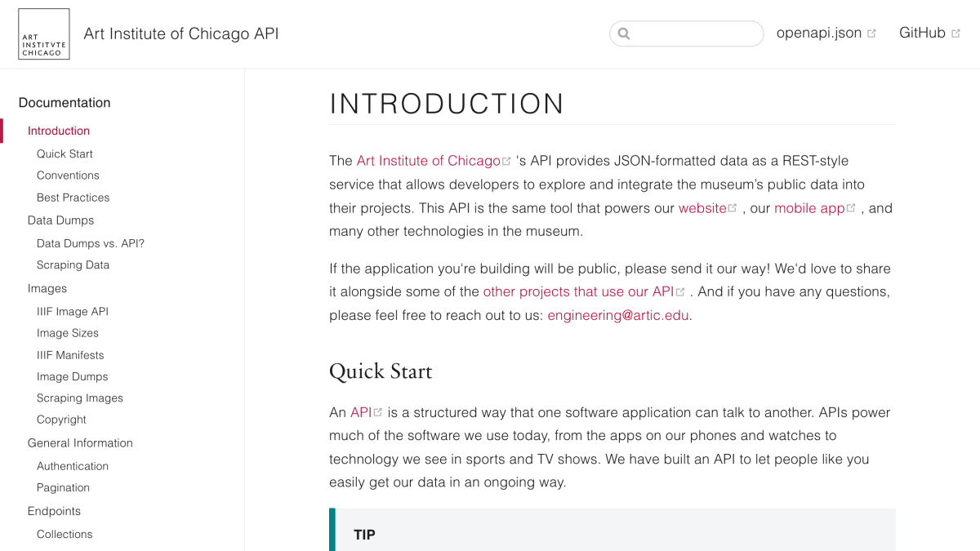This screenshot has width=980, height=551.
Task: Click external-link icon after API link in Quick Start
Action: pos(378,412)
